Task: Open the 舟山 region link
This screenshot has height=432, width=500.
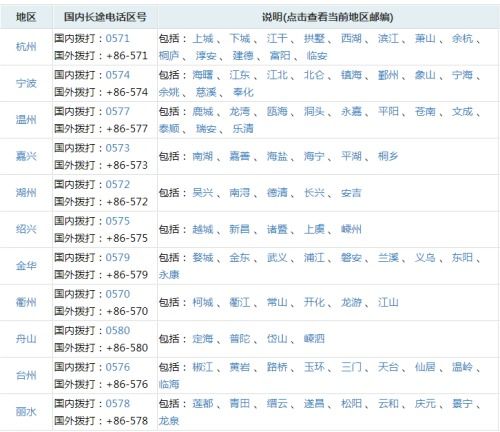Action: (x=26, y=339)
